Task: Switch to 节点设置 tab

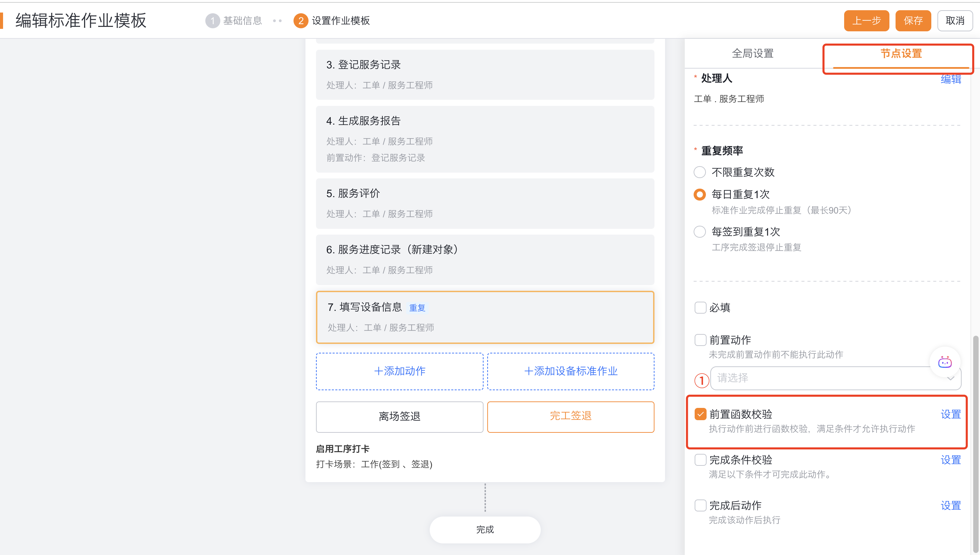Action: pyautogui.click(x=901, y=53)
